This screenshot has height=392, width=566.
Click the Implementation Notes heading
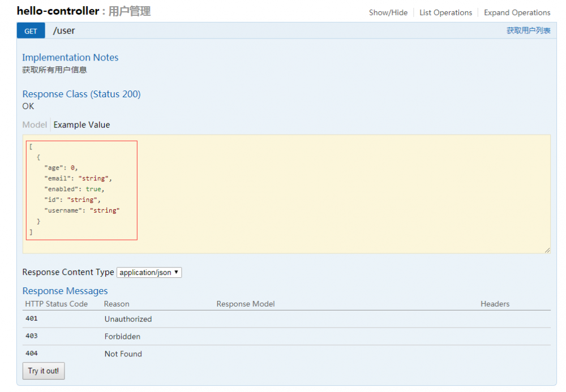70,57
